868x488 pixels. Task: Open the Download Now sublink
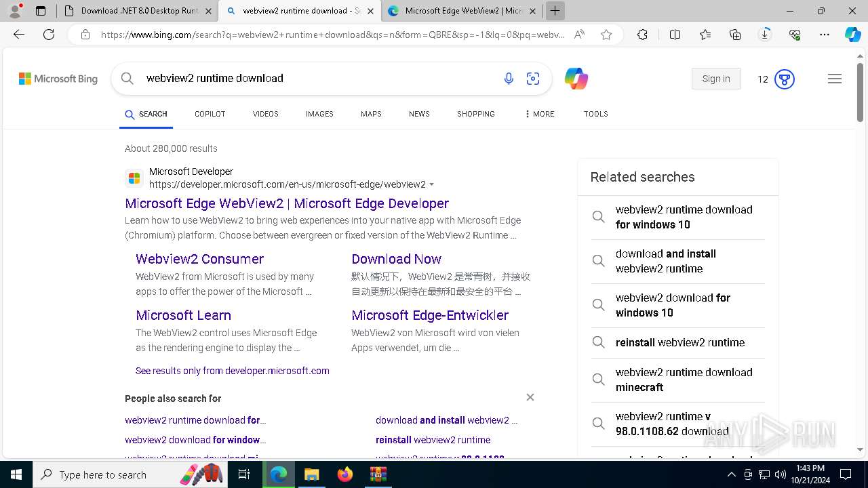point(396,259)
